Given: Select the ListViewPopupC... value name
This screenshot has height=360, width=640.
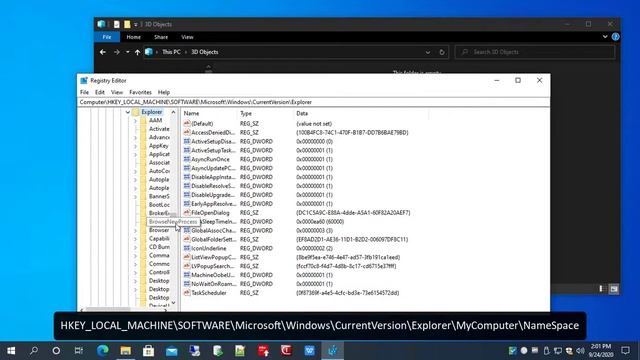Looking at the screenshot, I should (x=213, y=257).
